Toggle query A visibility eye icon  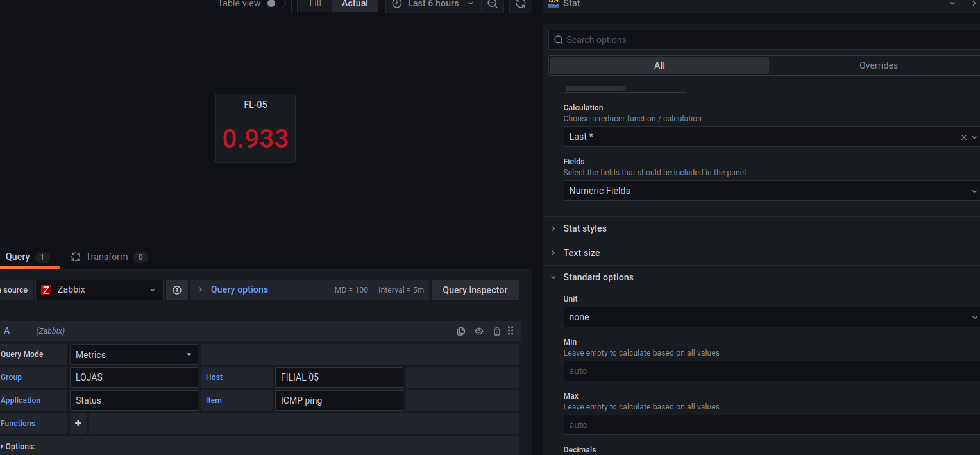point(479,331)
